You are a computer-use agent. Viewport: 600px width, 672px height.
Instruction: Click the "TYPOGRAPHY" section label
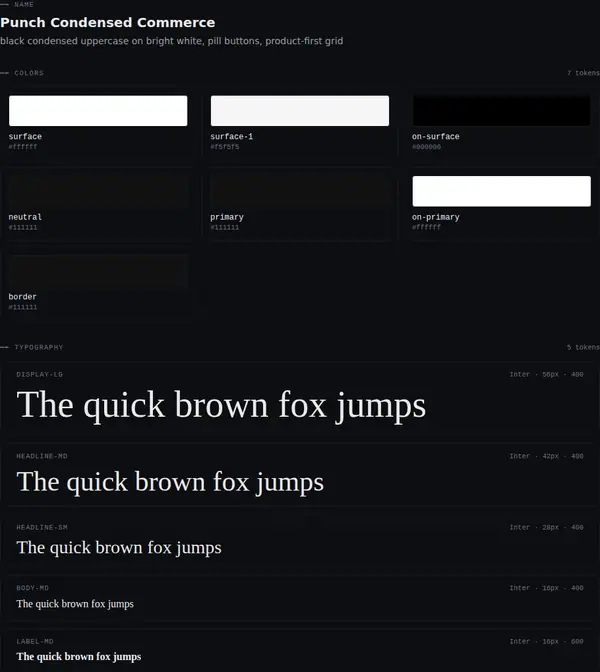pos(39,347)
